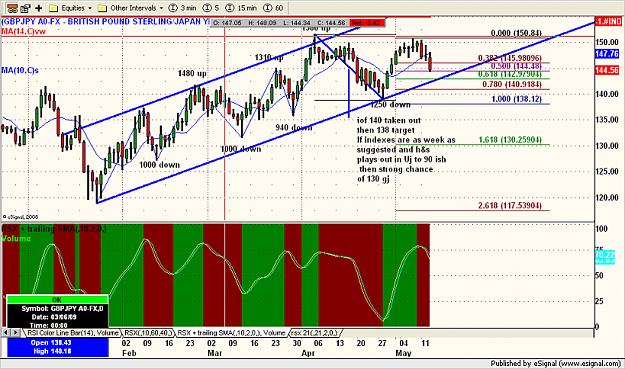The height and width of the screenshot is (369, 625).
Task: Click the annotation line 'of 130 gj'
Action: click(x=373, y=179)
